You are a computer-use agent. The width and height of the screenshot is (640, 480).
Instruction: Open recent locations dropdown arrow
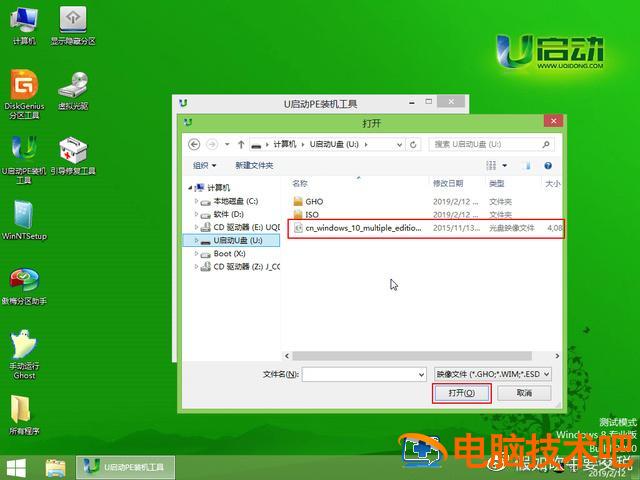click(x=227, y=144)
